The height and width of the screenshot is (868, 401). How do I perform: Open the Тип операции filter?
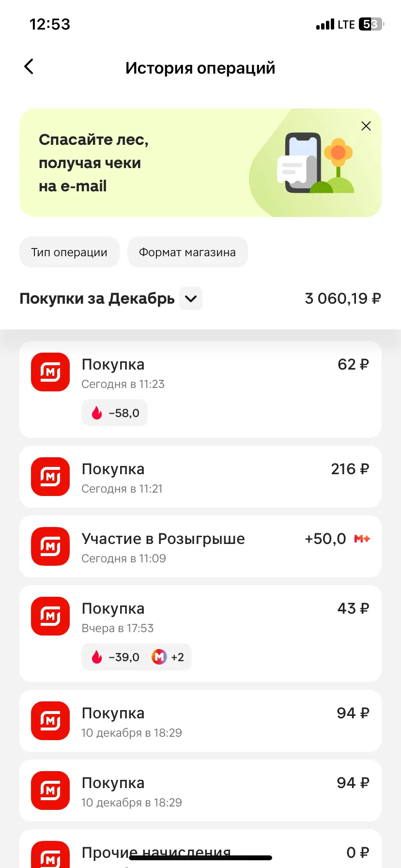[x=69, y=252]
